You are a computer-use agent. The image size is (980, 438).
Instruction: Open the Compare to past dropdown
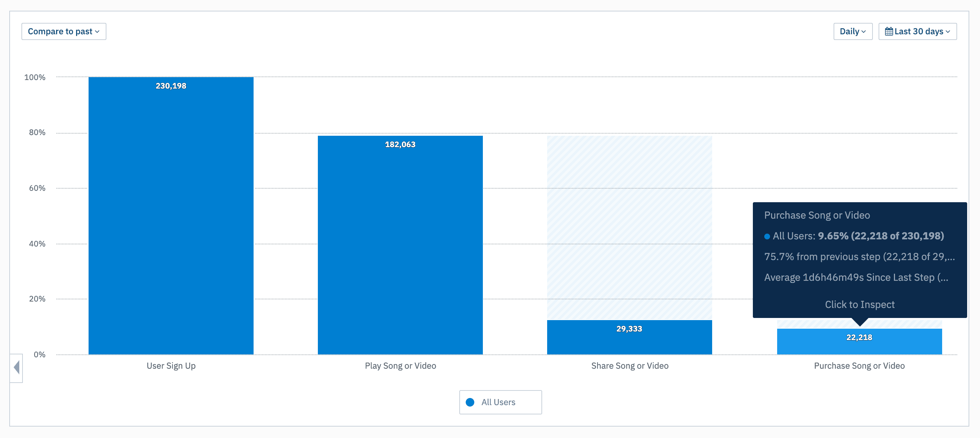tap(64, 31)
